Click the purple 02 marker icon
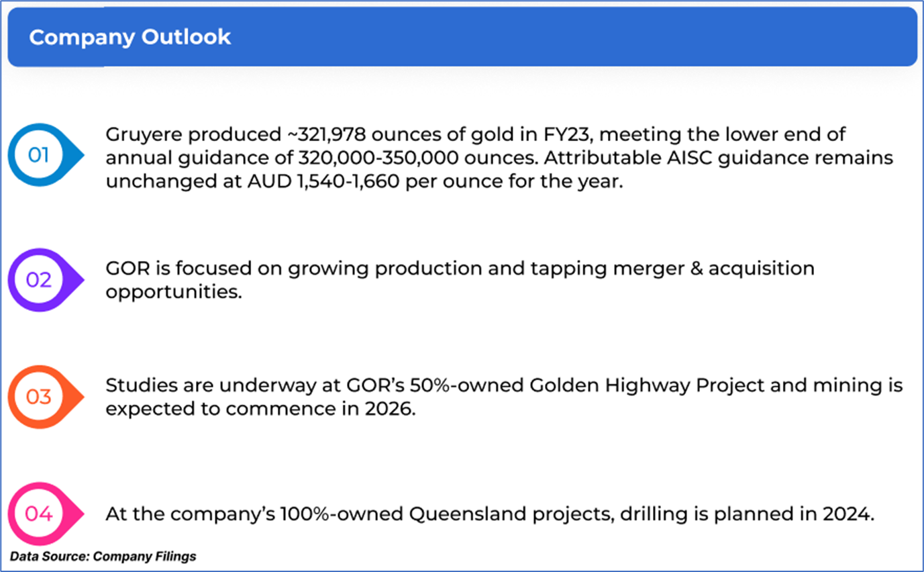Screen dimensions: 924x572 (x=39, y=279)
